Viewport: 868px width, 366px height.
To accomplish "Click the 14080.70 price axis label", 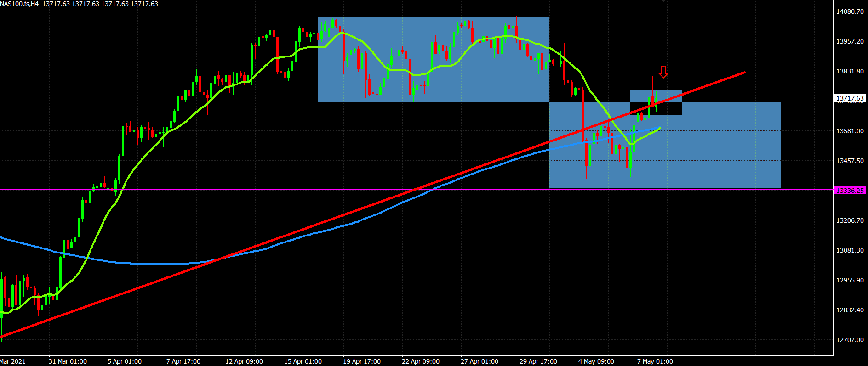I will pos(850,11).
